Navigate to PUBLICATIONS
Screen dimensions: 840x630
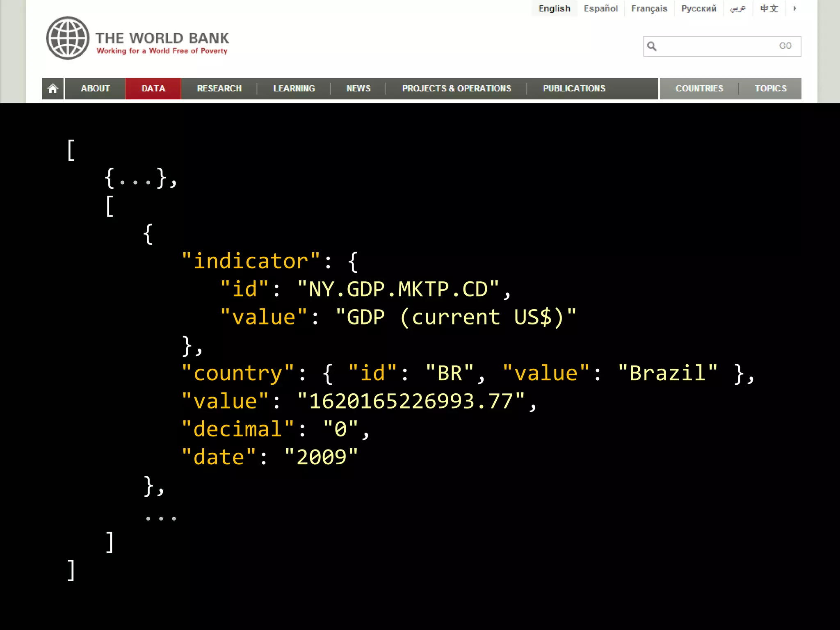574,88
